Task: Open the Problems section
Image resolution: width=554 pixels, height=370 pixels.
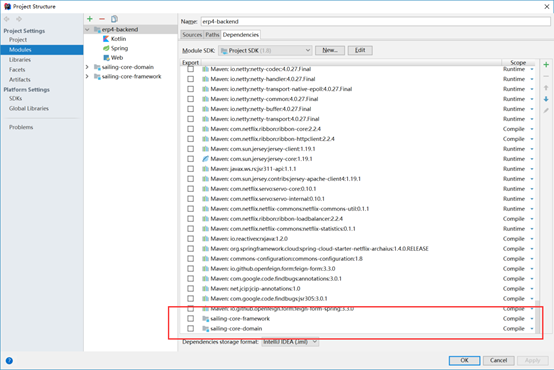Action: tap(21, 127)
